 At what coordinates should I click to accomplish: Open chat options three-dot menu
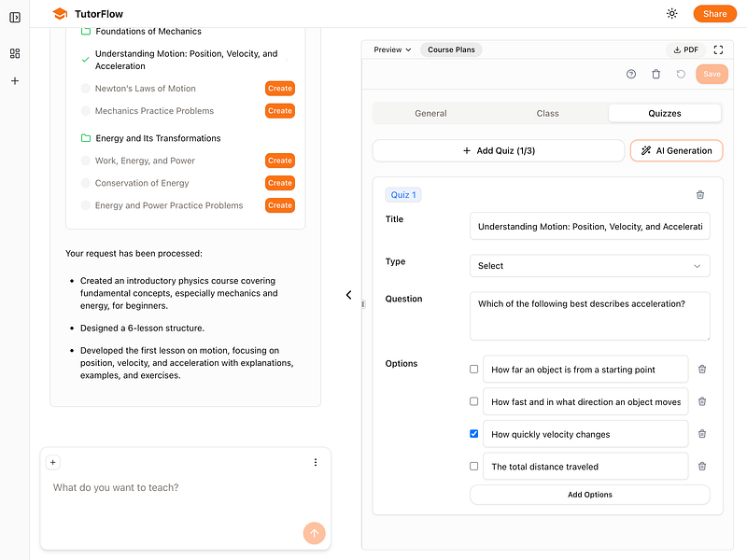click(x=316, y=462)
